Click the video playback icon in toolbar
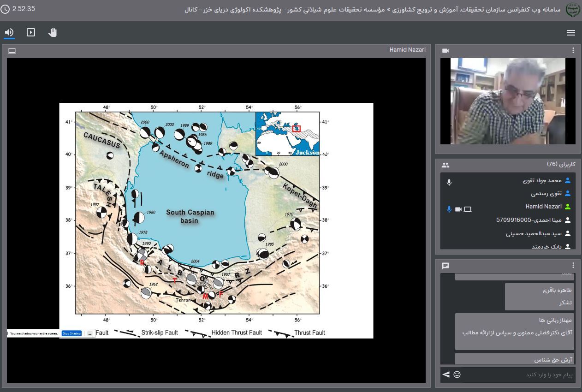 31,32
